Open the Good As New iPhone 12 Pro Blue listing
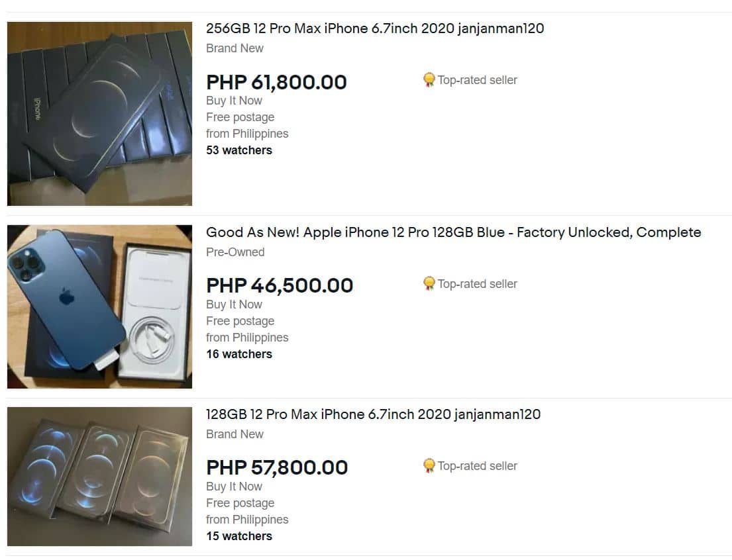The width and height of the screenshot is (732, 560). [x=453, y=232]
